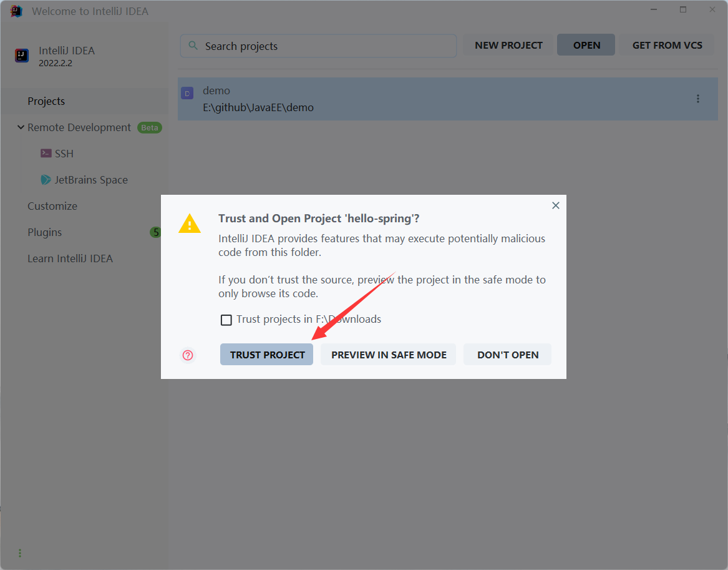Screen dimensions: 728x570
Task: Click the help question mark icon in dialog
Action: (188, 355)
